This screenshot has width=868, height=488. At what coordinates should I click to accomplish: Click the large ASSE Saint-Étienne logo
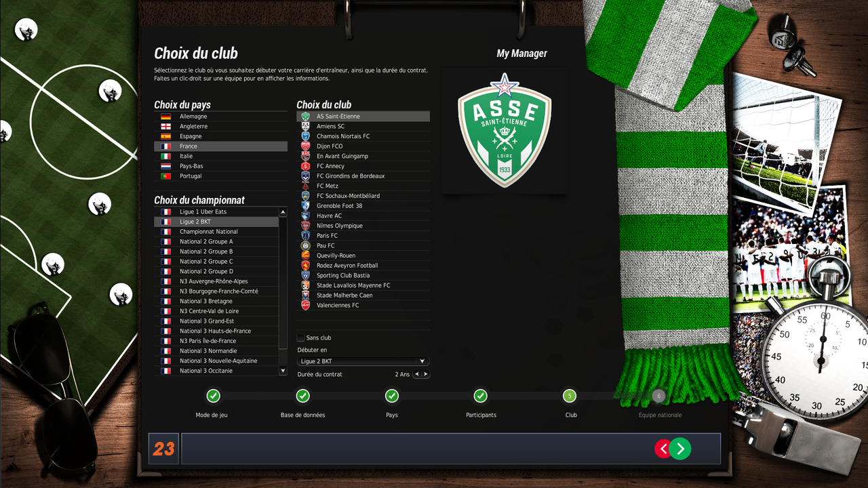505,130
